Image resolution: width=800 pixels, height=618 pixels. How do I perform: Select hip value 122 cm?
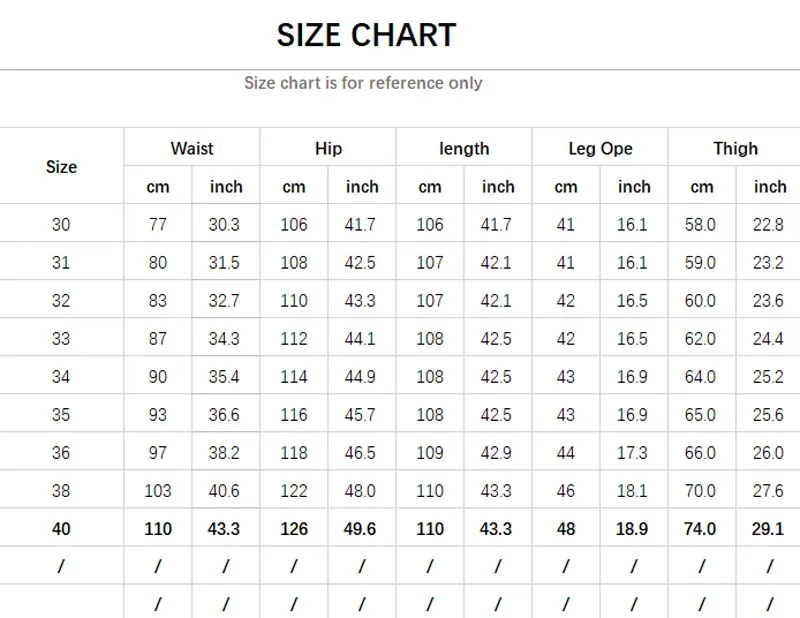[294, 491]
